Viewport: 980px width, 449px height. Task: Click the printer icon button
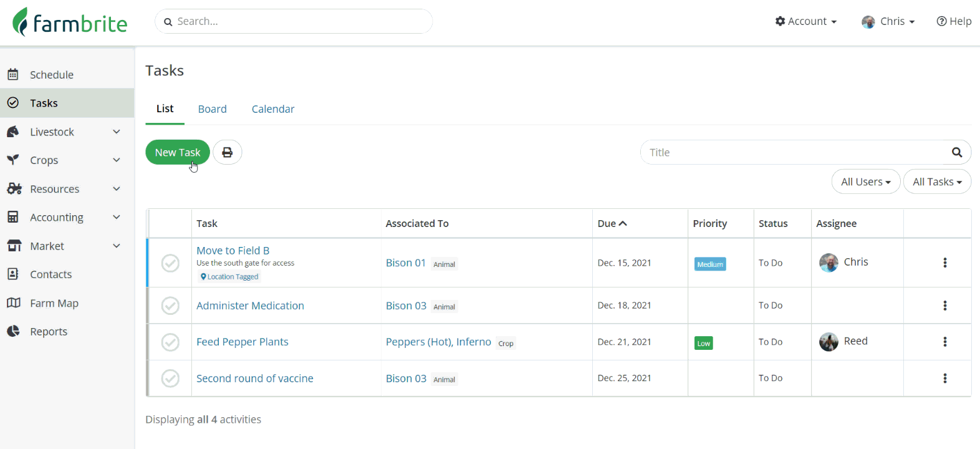coord(228,152)
